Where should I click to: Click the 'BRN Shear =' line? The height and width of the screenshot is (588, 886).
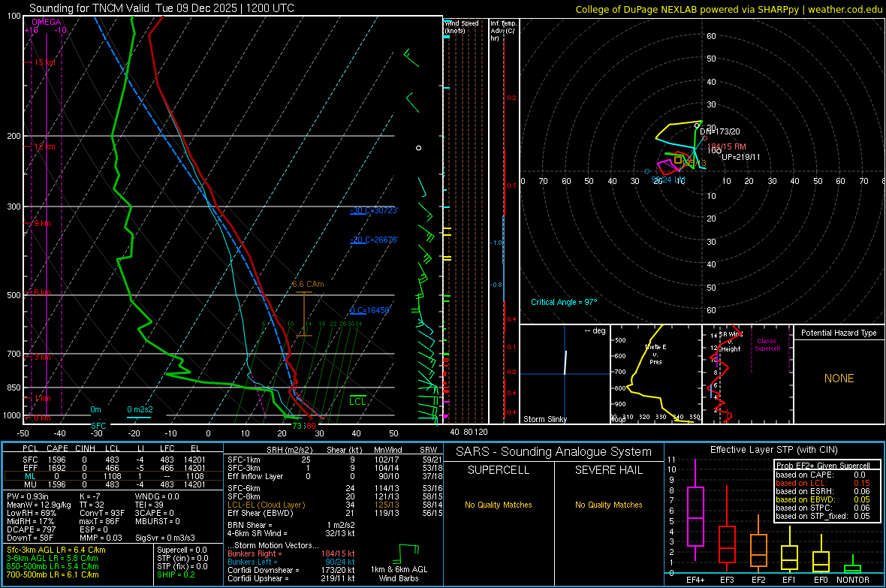click(291, 525)
